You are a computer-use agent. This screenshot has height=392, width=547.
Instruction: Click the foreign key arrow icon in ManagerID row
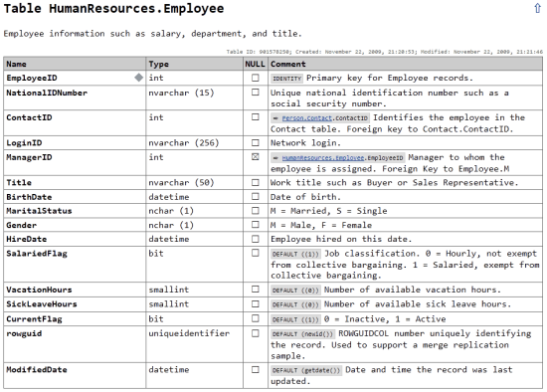pos(275,158)
